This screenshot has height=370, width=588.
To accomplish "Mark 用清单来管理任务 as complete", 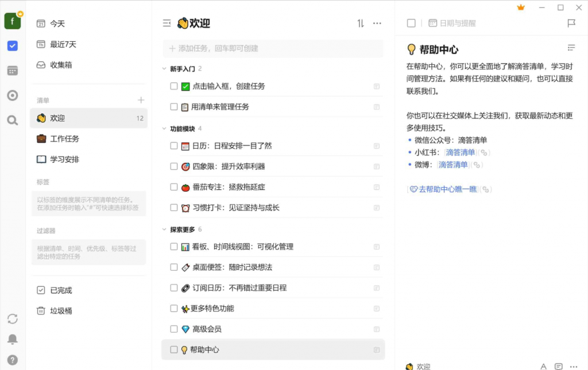I will (174, 107).
